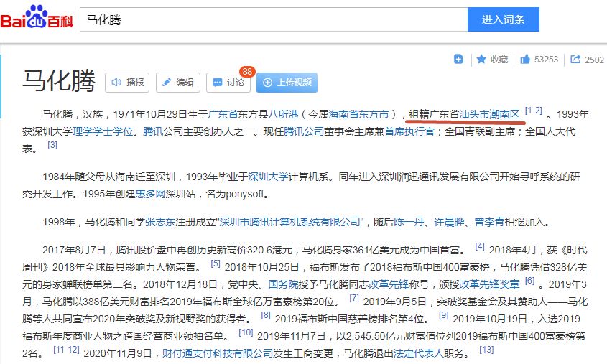Open the 腾讯 link before 公司主要创办人

pyautogui.click(x=153, y=131)
